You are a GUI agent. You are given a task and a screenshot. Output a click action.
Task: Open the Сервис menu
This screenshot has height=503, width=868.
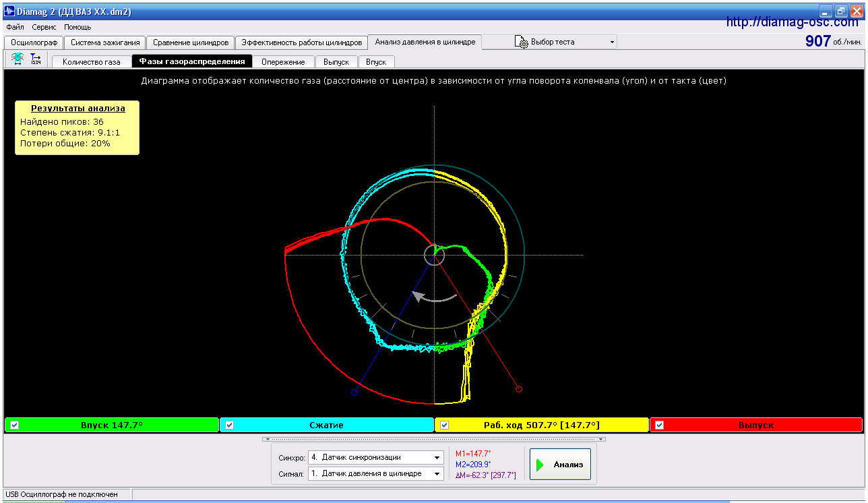pyautogui.click(x=44, y=27)
